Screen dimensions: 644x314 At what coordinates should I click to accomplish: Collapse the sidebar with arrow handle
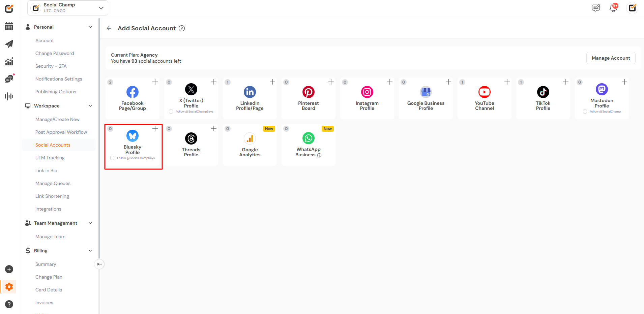pyautogui.click(x=99, y=264)
